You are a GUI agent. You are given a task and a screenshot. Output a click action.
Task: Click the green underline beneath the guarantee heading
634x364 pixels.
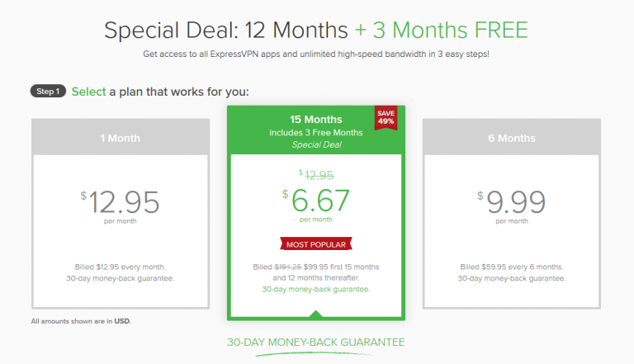[315, 354]
